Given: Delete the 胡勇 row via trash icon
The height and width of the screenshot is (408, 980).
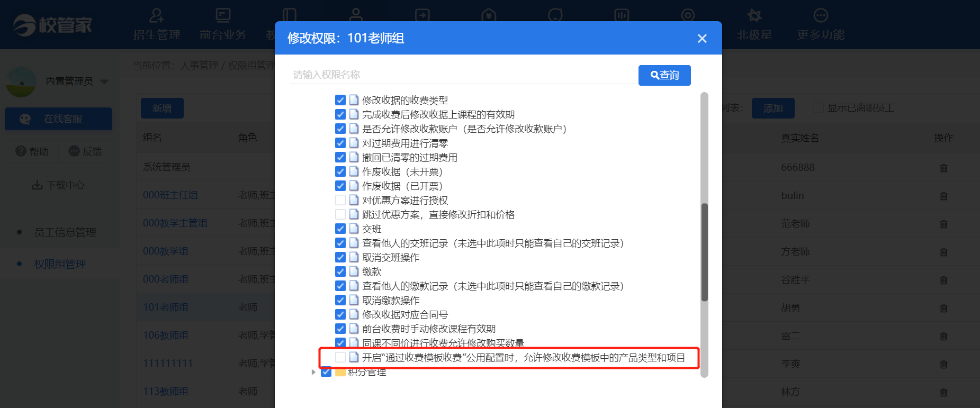Looking at the screenshot, I should [943, 308].
